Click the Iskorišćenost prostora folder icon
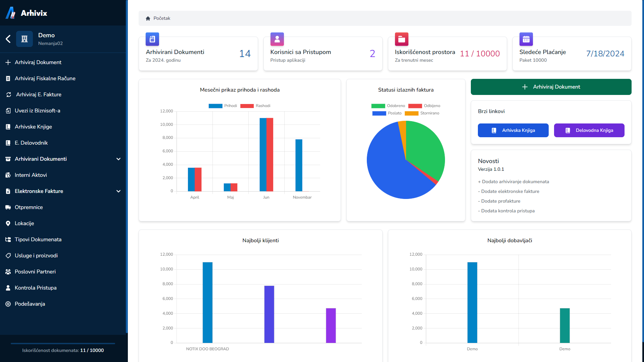 (x=401, y=39)
